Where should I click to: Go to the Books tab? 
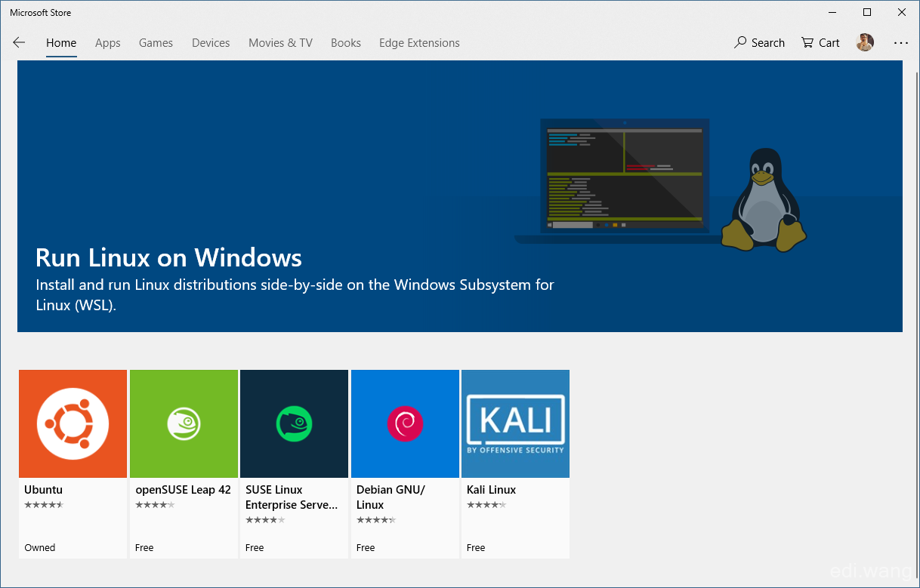tap(346, 43)
